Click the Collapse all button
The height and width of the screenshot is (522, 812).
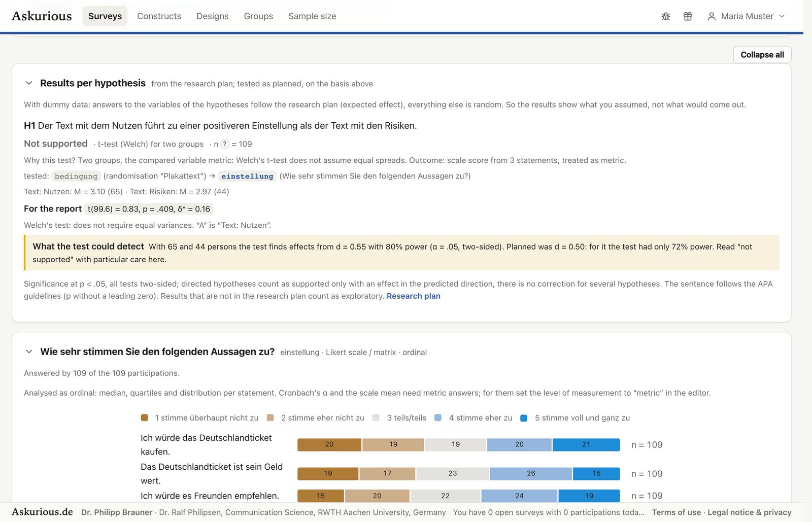[x=762, y=55]
